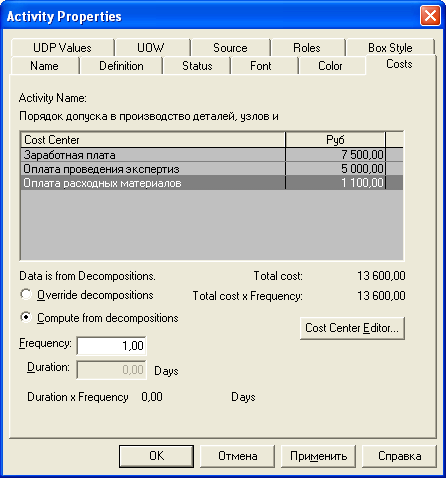The height and width of the screenshot is (478, 446).
Task: Click the disabled Duration field
Action: coord(111,370)
